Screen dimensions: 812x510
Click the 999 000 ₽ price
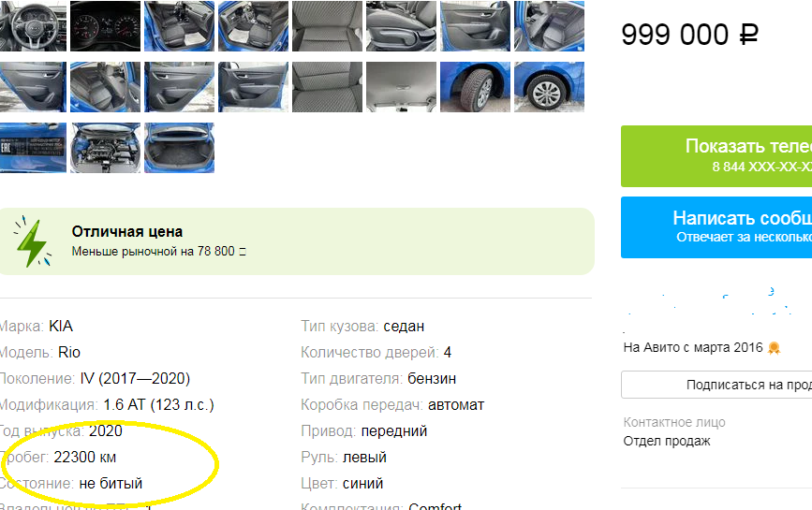pos(690,35)
